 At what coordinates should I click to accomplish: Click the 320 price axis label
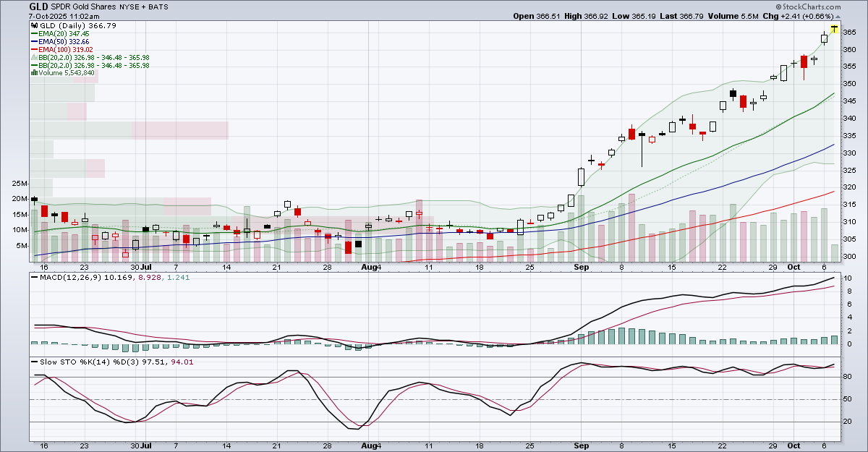[849, 187]
